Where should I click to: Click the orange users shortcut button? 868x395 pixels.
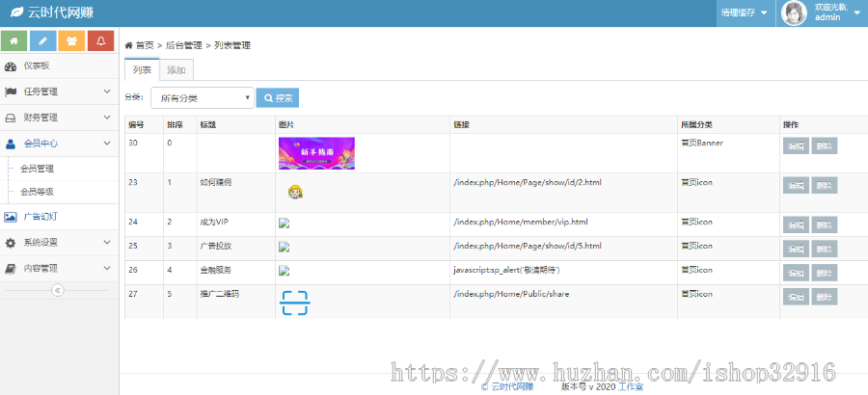(x=72, y=40)
